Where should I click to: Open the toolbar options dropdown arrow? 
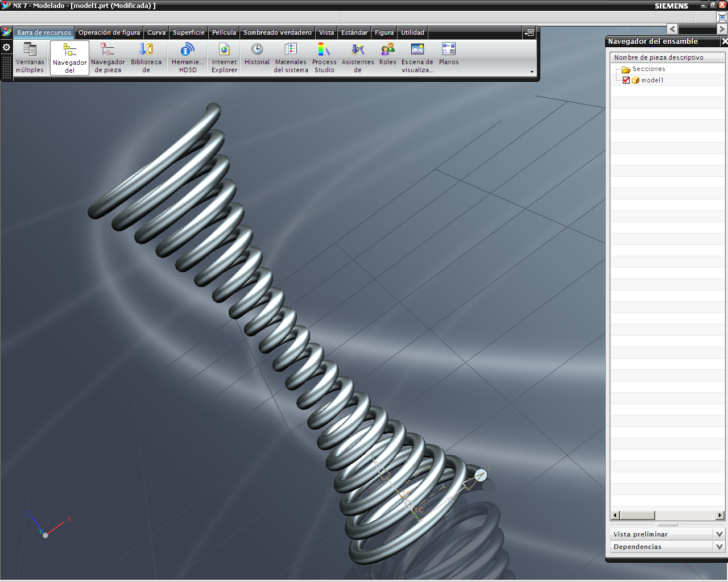click(532, 72)
